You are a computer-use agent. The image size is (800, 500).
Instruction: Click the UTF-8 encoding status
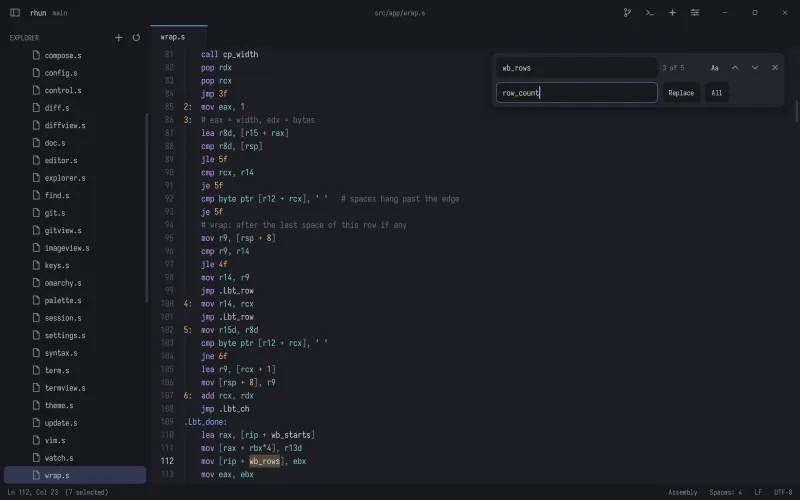coord(783,492)
